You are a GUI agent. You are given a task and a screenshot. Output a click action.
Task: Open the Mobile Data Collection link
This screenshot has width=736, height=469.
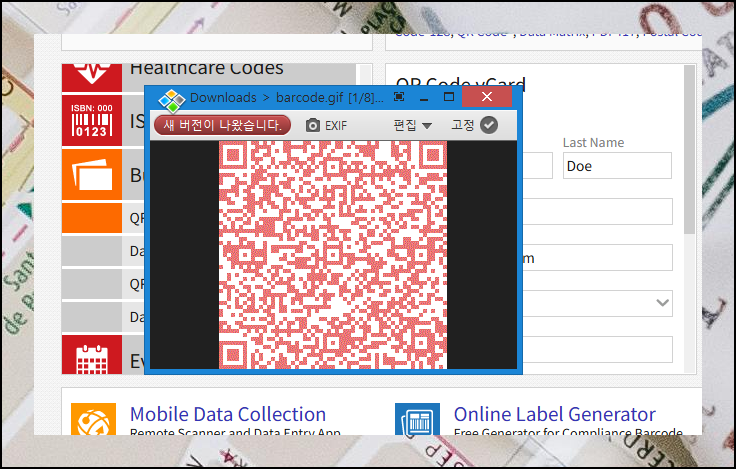[228, 415]
